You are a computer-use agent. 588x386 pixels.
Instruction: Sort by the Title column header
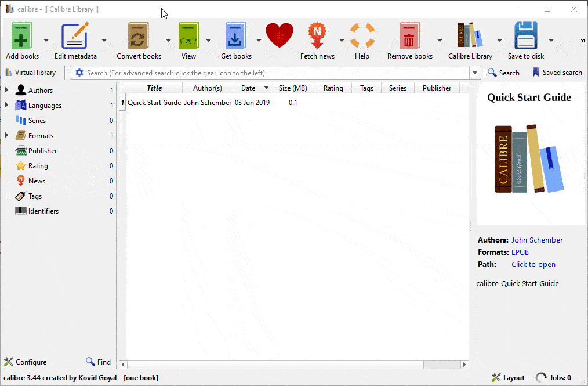[x=154, y=88]
